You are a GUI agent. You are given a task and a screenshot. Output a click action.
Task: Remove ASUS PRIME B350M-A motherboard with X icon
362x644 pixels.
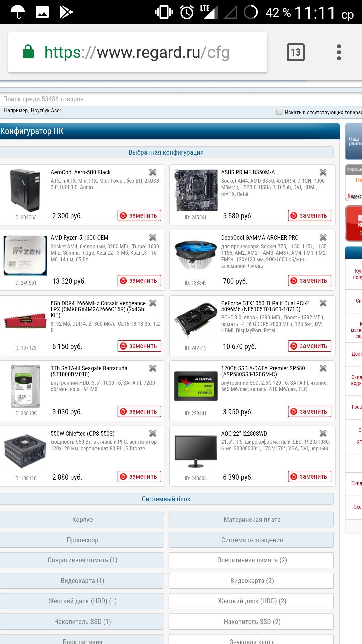click(323, 172)
